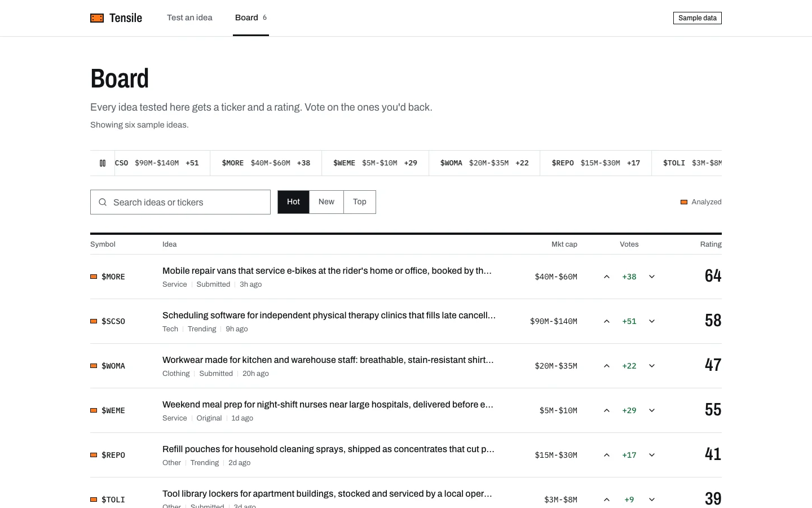
Task: Open the mobile e-bike repair vans idea
Action: coord(327,271)
